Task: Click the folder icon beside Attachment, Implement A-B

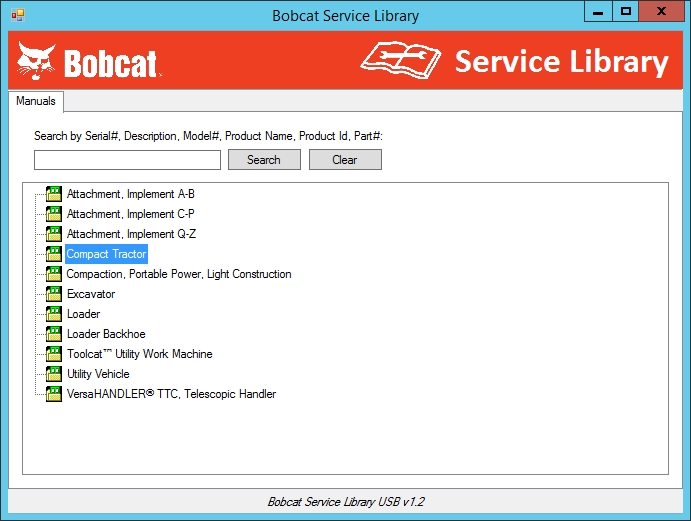Action: click(x=54, y=194)
